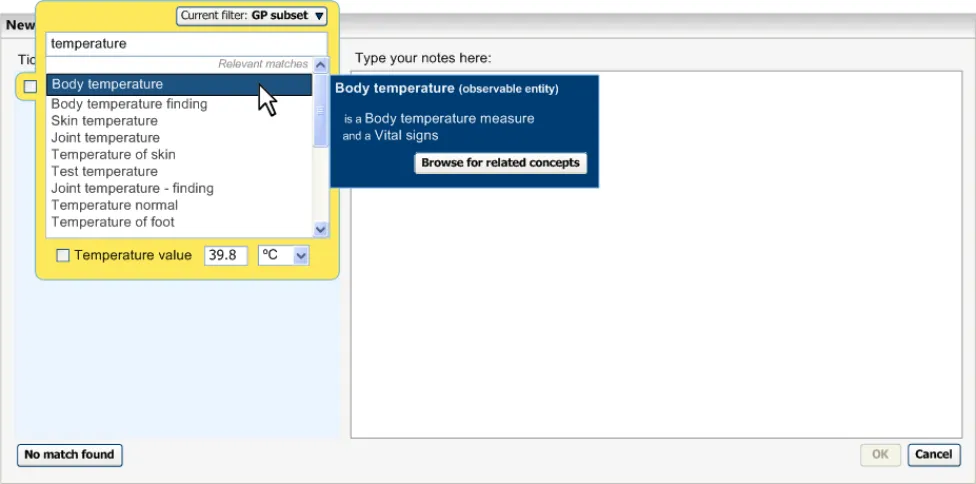Pick Joint temperature from results
Image resolution: width=976 pixels, height=484 pixels.
pos(105,138)
